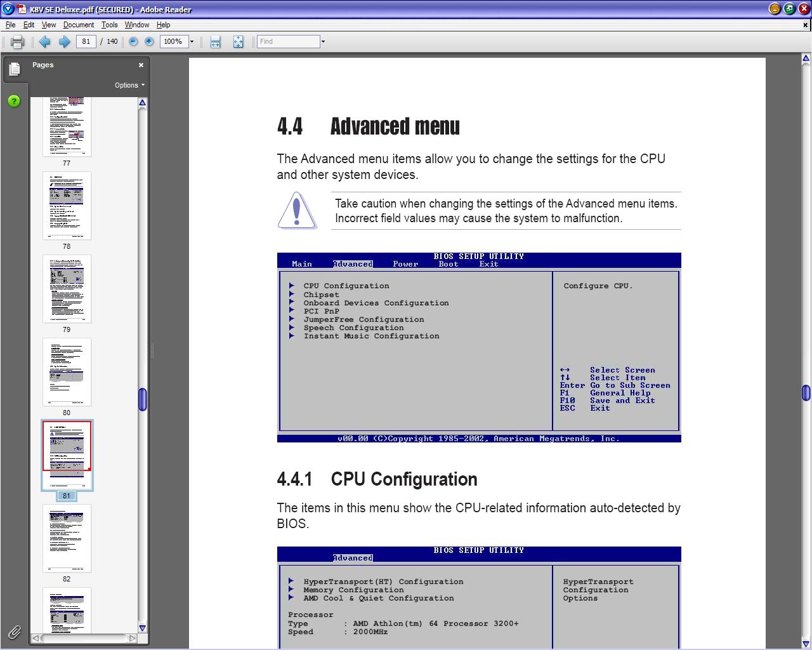Select page 79 thumbnail
Screen dimensions: 812x650
[x=67, y=289]
